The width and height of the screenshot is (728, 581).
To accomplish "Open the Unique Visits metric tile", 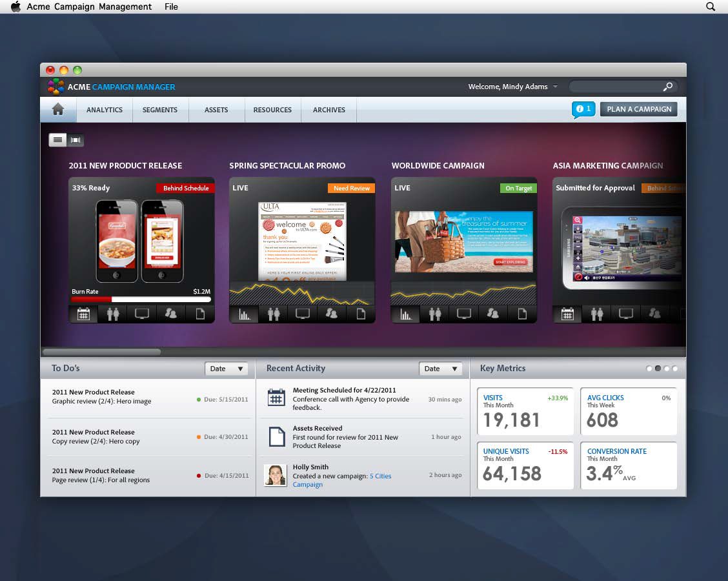I will (525, 465).
